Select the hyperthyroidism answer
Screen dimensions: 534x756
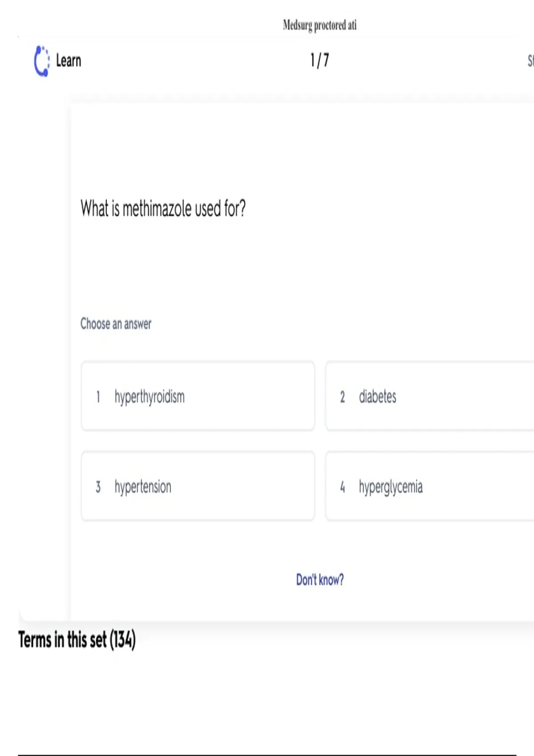pyautogui.click(x=198, y=396)
